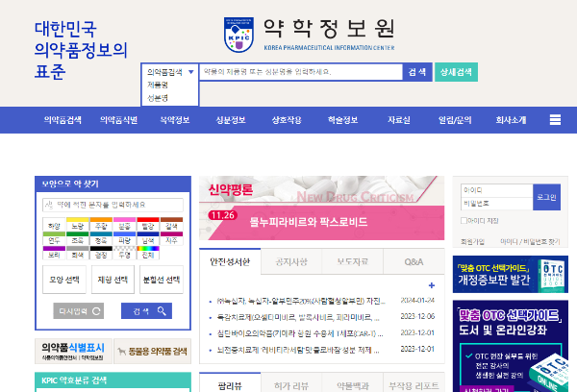The width and height of the screenshot is (577, 392).
Task: Open the 독감치료제(오셀타미비르 notice
Action: (x=298, y=317)
